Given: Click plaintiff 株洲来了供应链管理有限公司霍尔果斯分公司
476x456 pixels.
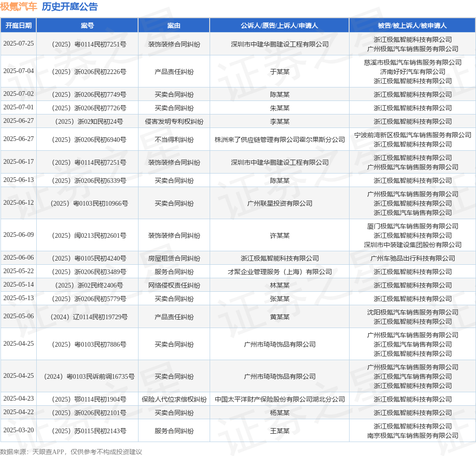Looking at the screenshot, I should [279, 140].
